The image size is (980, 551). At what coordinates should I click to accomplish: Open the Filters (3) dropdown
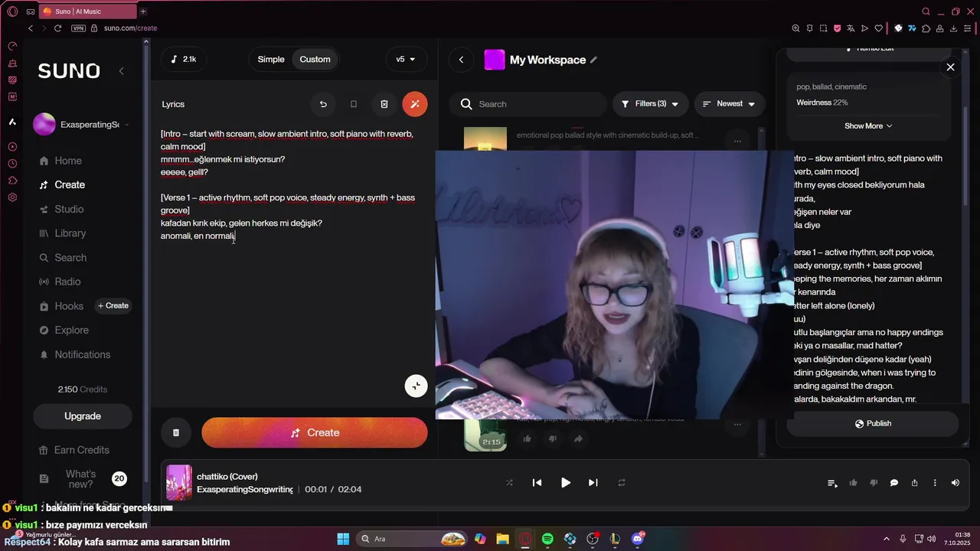click(x=650, y=104)
